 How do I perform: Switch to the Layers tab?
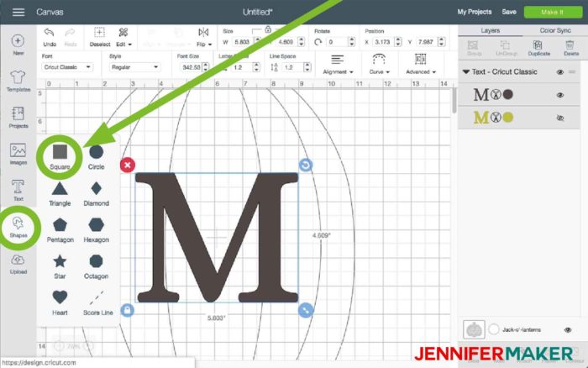pos(490,30)
